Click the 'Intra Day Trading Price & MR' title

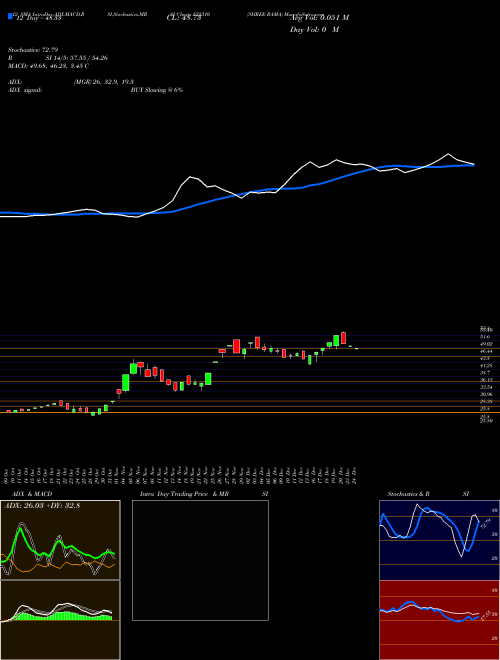184,494
